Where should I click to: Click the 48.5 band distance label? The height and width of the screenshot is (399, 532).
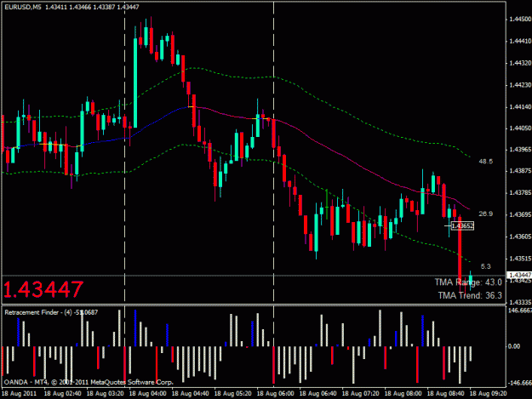(485, 162)
